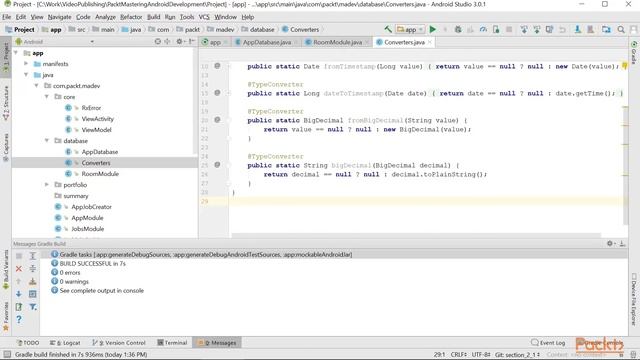Open the Gradle side panel
This screenshot has height=360, width=640.
click(x=634, y=53)
